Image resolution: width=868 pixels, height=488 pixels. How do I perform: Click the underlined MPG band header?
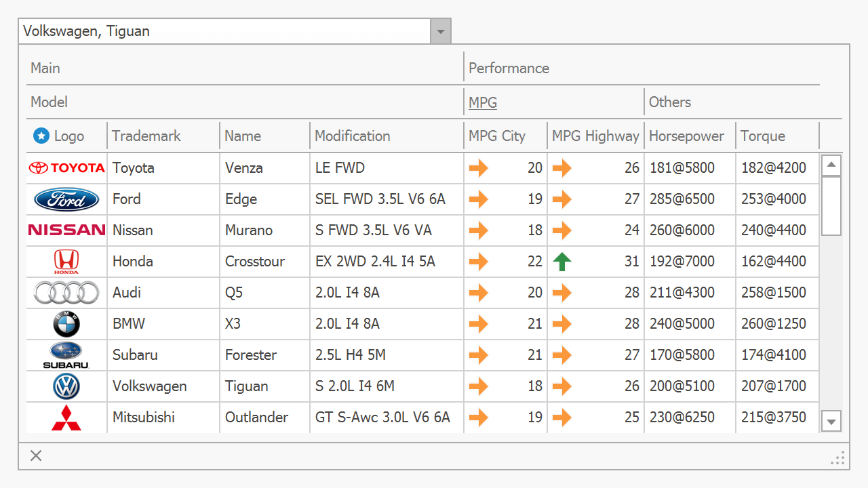click(x=483, y=102)
